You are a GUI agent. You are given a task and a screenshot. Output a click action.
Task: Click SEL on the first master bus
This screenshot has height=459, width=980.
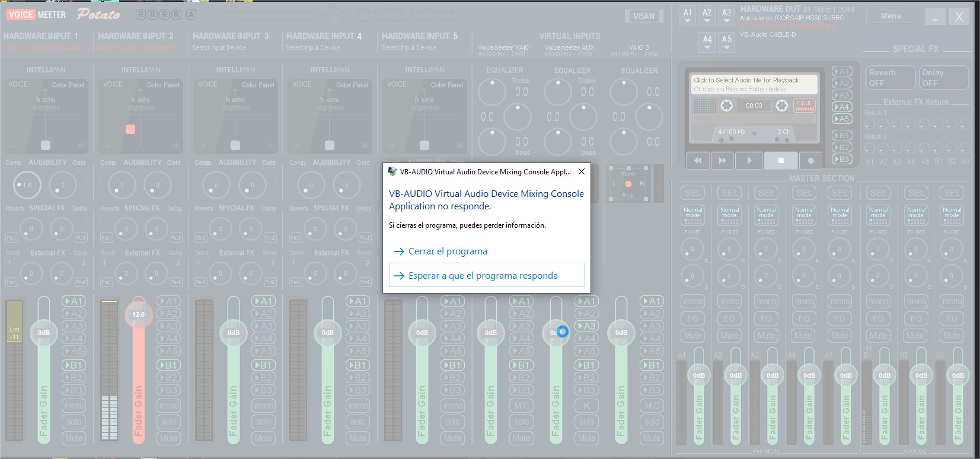pyautogui.click(x=692, y=193)
